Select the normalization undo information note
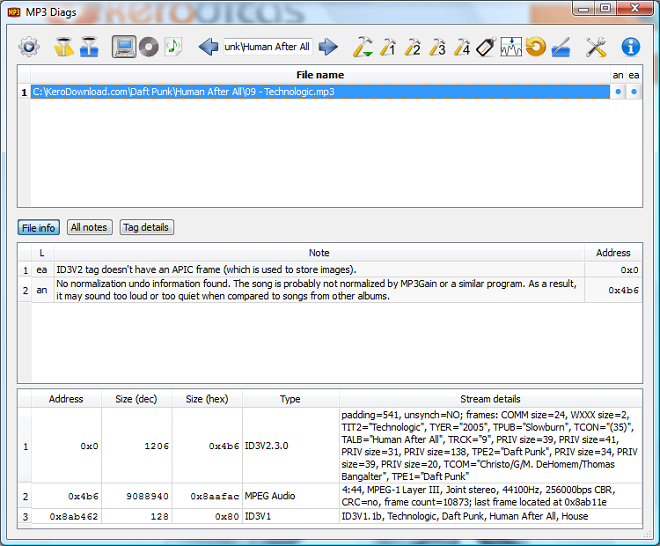660x546 pixels. [x=319, y=290]
